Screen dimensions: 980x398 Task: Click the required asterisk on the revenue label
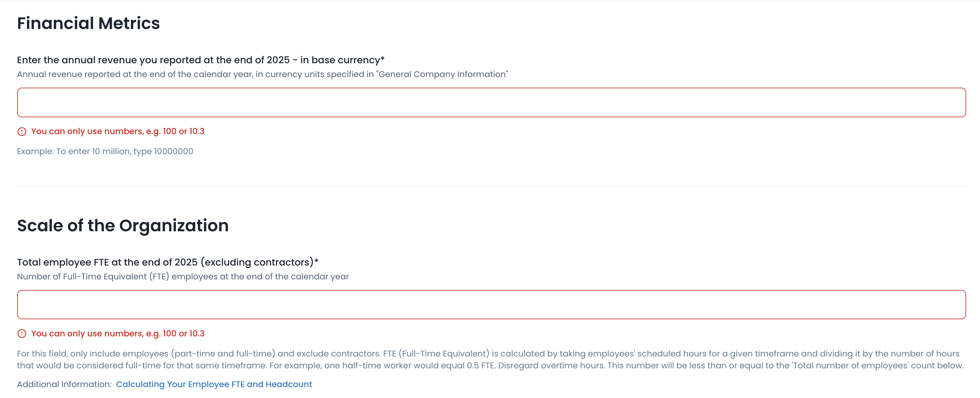pos(383,59)
